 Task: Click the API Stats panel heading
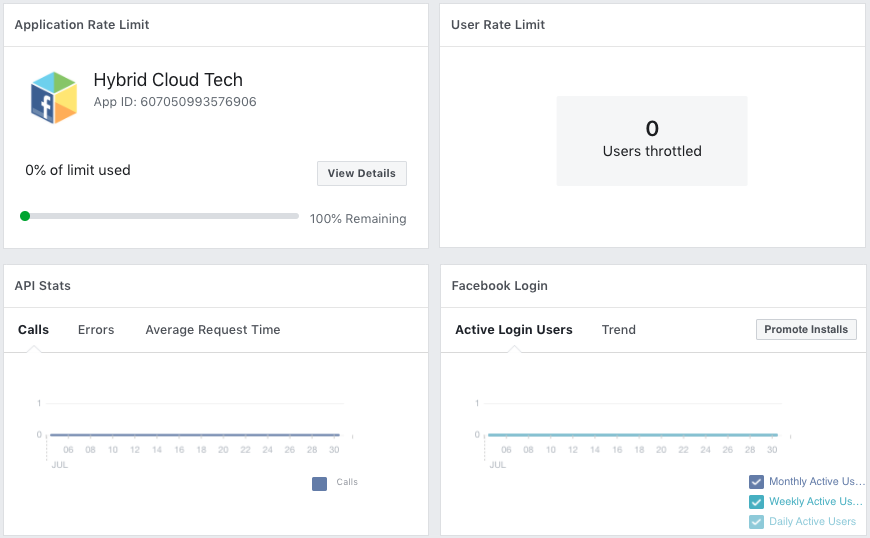coord(43,286)
